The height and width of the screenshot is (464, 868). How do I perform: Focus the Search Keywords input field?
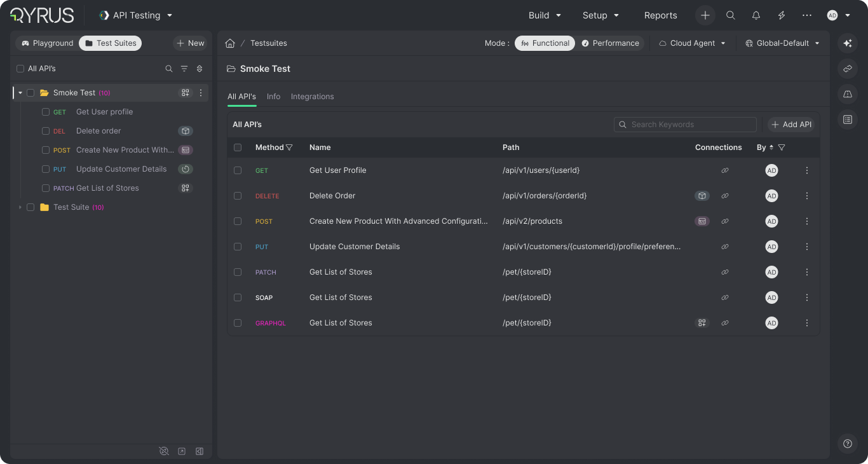tap(685, 125)
